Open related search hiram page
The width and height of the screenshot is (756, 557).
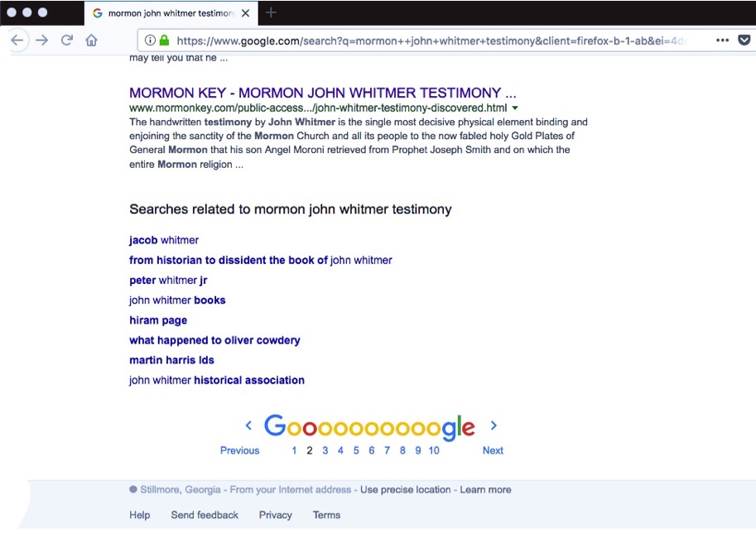(158, 320)
